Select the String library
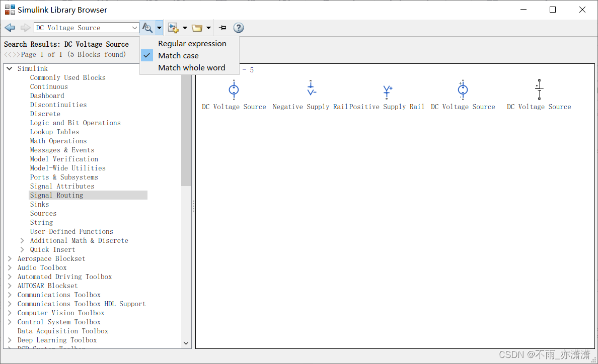This screenshot has width=598, height=364. [42, 222]
